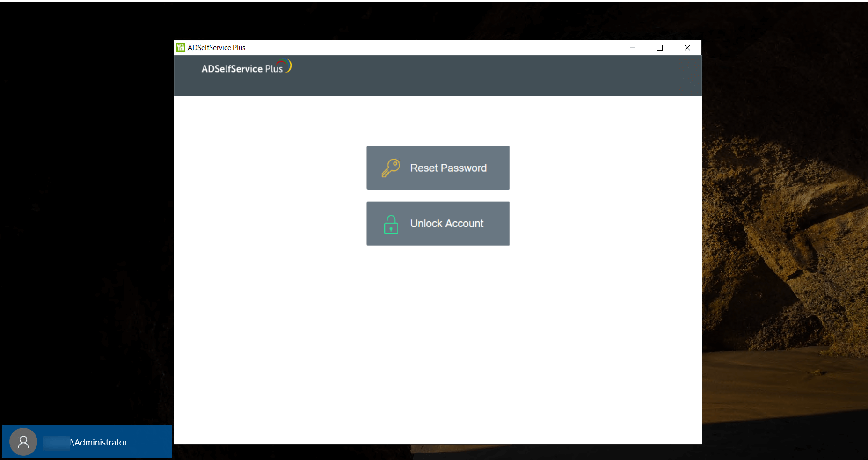
Task: Select the Administrator user account tile
Action: (87, 442)
